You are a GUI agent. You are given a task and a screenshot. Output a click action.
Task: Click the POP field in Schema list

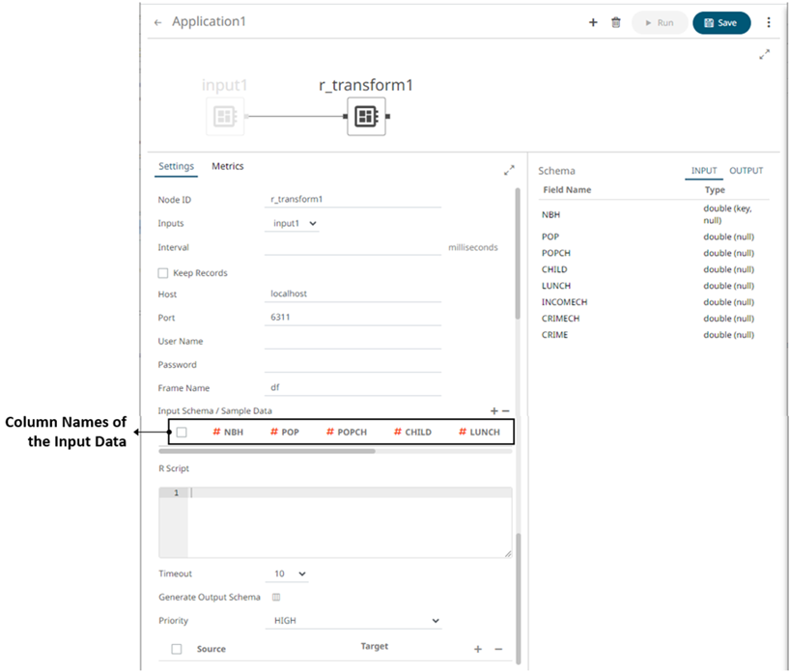550,237
